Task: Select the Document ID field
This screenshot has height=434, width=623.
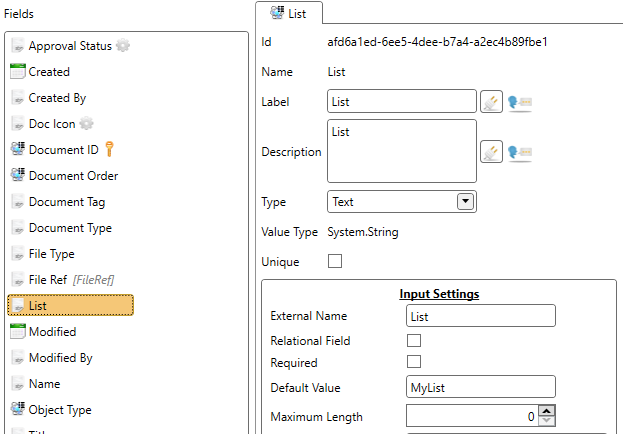Action: [62, 149]
